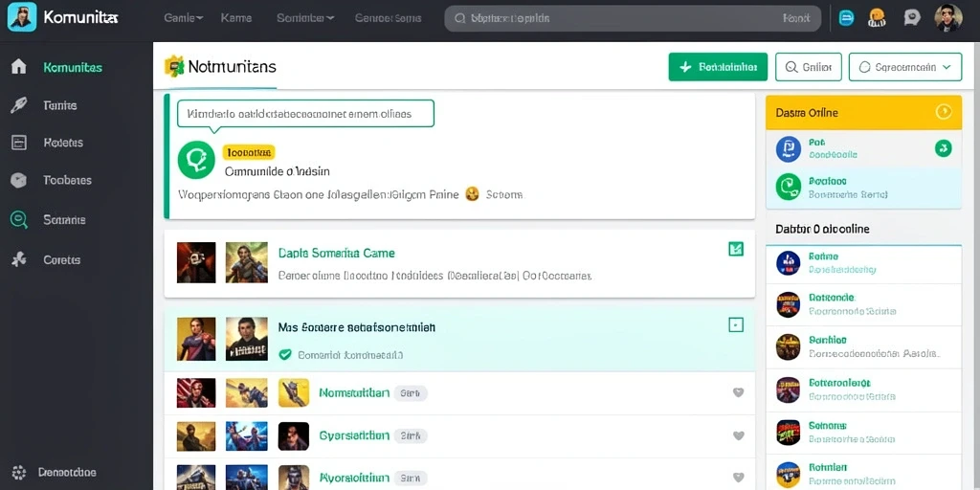Click the circled arrow icon in Dasra Otline header
Image resolution: width=980 pixels, height=490 pixels.
click(943, 112)
